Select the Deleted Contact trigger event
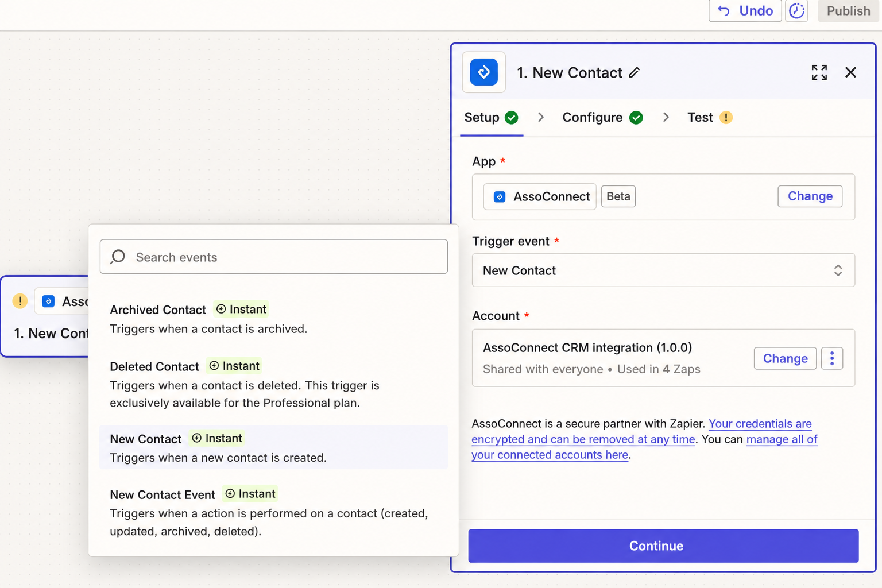The height and width of the screenshot is (588, 882). point(273,384)
